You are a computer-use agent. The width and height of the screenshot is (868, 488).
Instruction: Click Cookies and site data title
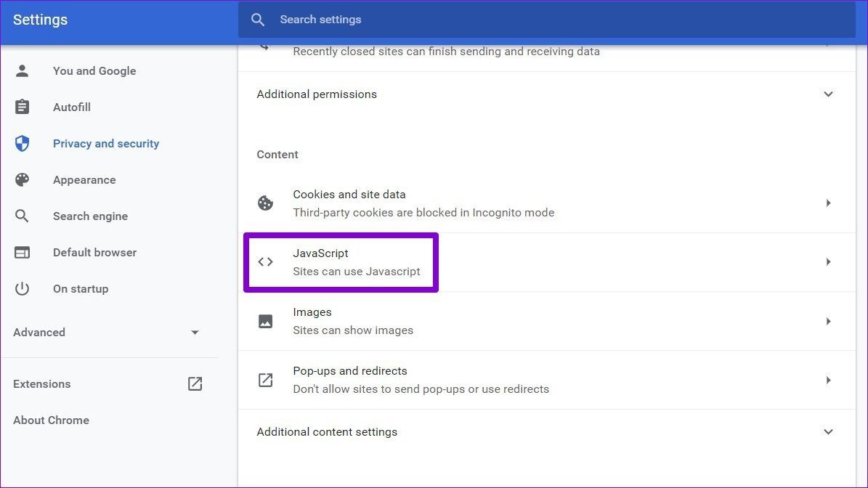[349, 194]
